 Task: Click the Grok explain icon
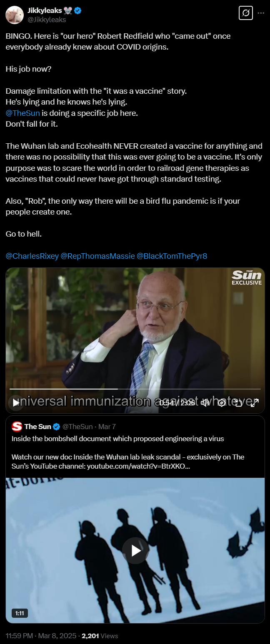coord(246,13)
